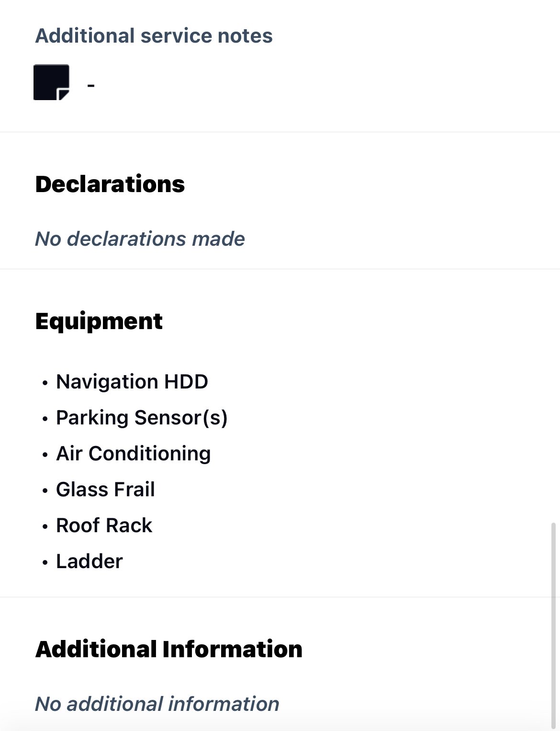Screen dimensions: 560x731
Task: Select Parking Sensor(s) list item
Action: click(x=142, y=418)
